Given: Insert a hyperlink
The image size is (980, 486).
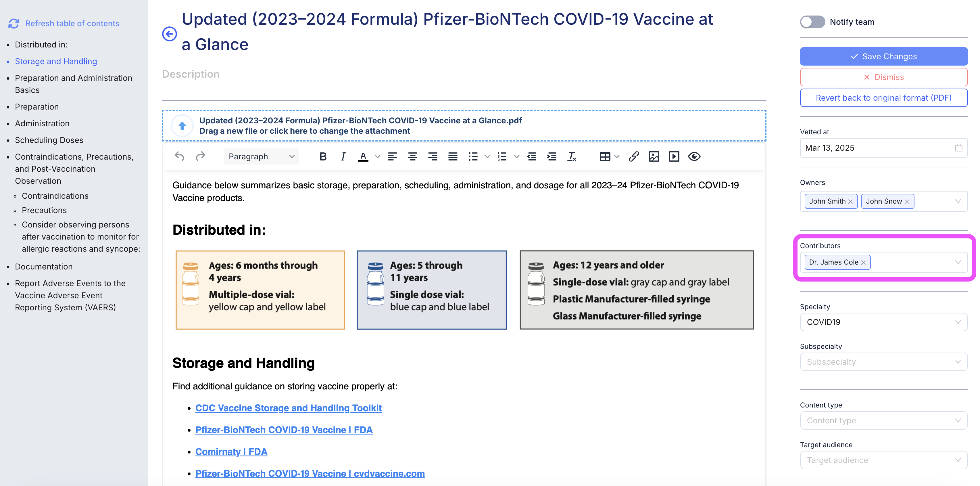Looking at the screenshot, I should 634,156.
